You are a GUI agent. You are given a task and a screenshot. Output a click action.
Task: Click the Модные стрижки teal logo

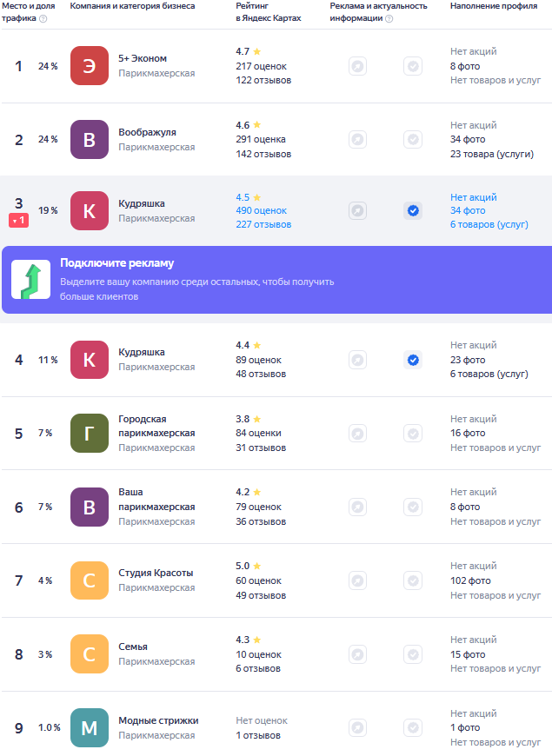coord(90,727)
